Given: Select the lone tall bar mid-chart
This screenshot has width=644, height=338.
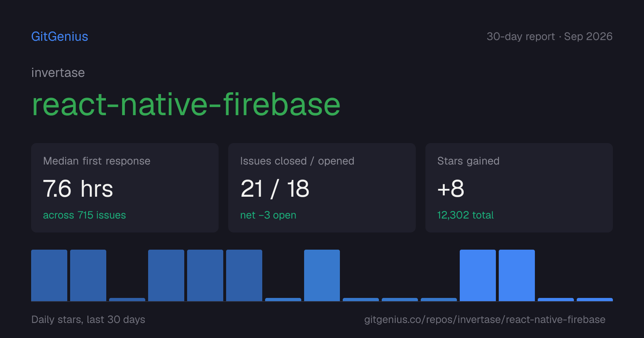Looking at the screenshot, I should (x=322, y=275).
